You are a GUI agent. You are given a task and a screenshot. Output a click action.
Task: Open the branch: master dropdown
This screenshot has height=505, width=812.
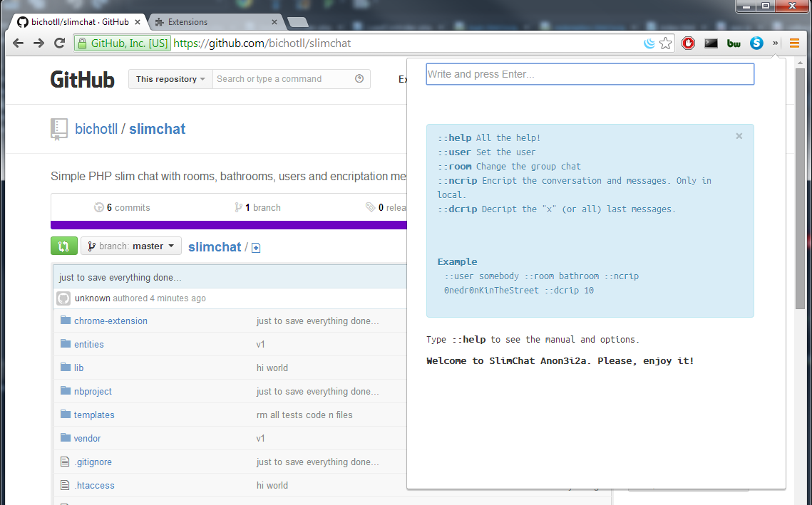coord(131,246)
